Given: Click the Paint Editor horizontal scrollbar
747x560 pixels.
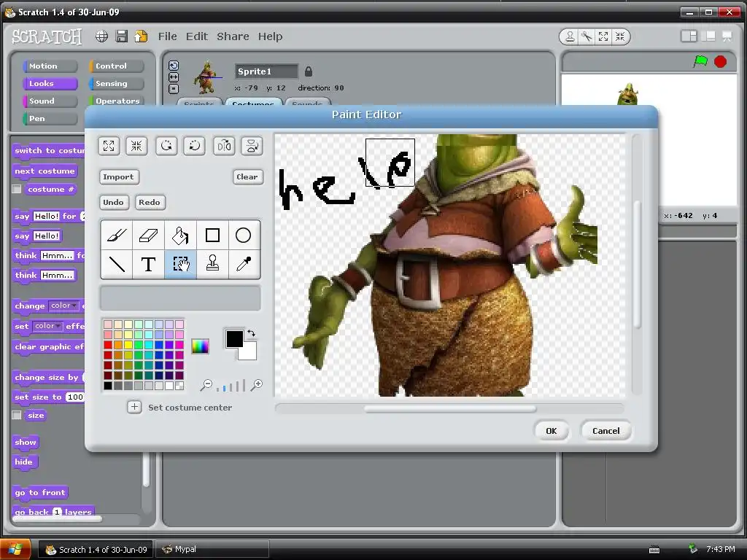Looking at the screenshot, I should tap(449, 408).
